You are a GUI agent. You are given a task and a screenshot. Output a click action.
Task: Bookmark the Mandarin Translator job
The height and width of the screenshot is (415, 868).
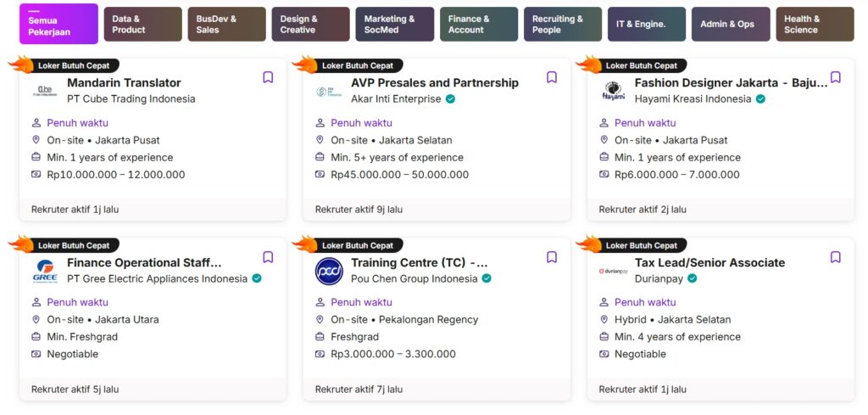(x=268, y=77)
